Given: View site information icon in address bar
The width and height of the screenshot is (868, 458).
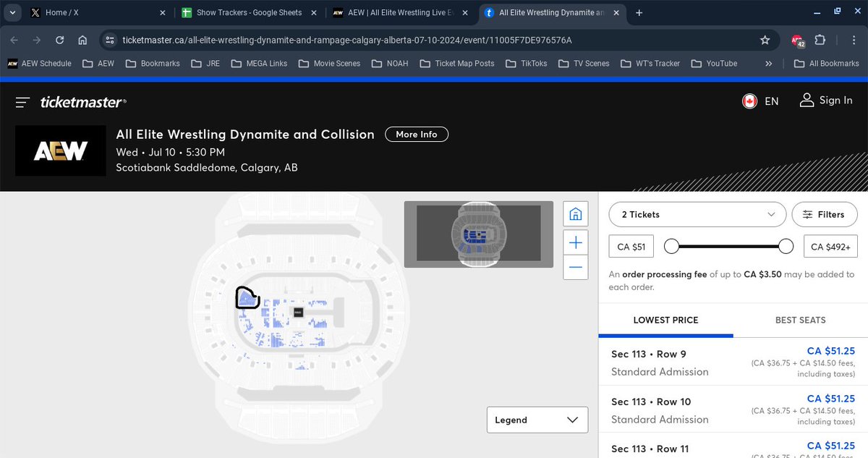Looking at the screenshot, I should click(x=109, y=40).
